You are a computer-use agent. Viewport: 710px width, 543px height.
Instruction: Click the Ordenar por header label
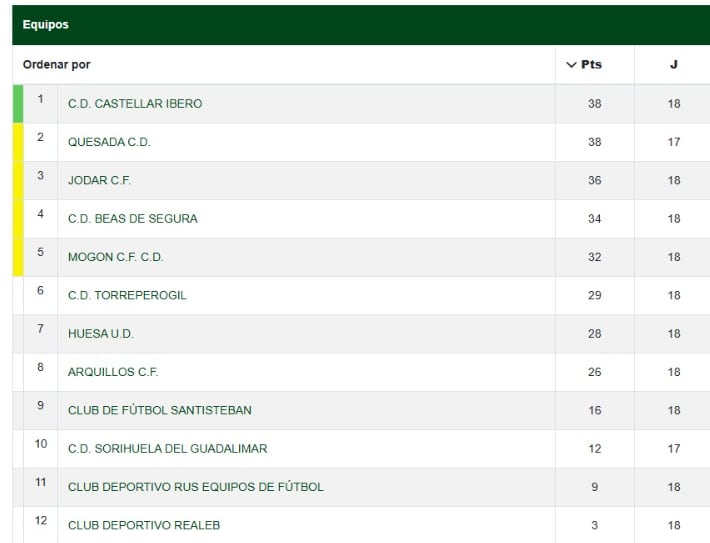pyautogui.click(x=57, y=65)
